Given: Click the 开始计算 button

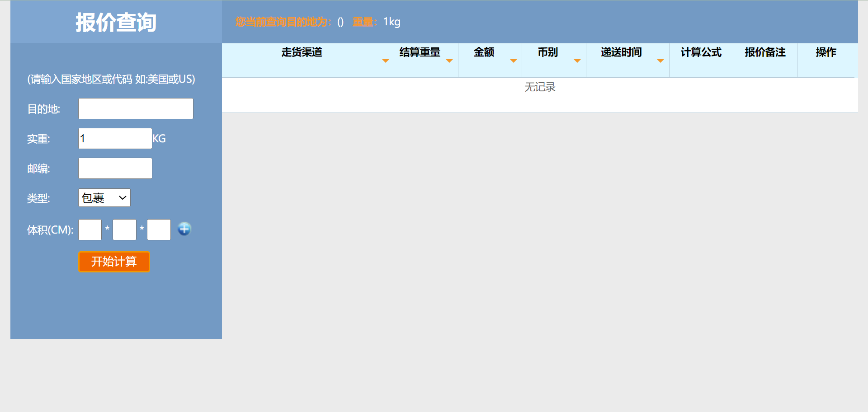Looking at the screenshot, I should click(114, 262).
